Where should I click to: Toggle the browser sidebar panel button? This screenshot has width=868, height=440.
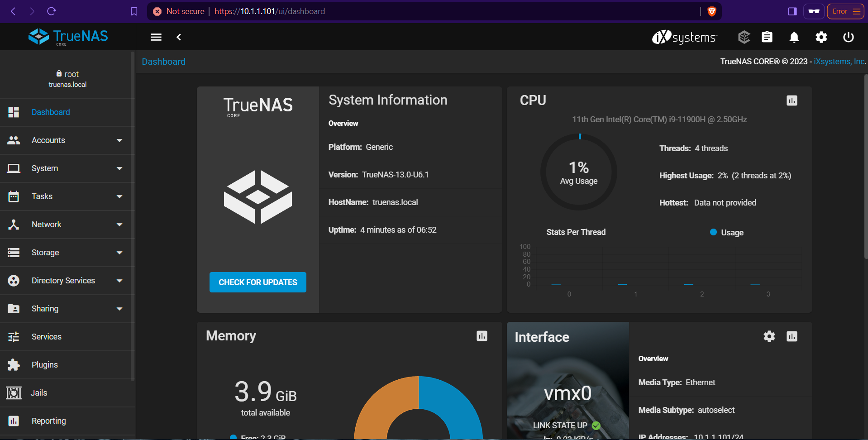(792, 11)
